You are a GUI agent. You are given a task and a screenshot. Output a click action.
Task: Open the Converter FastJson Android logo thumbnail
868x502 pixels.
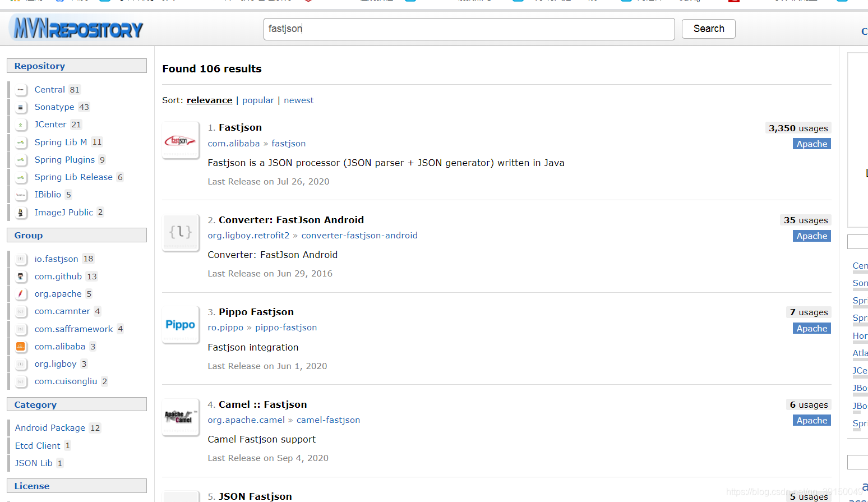[x=181, y=232]
